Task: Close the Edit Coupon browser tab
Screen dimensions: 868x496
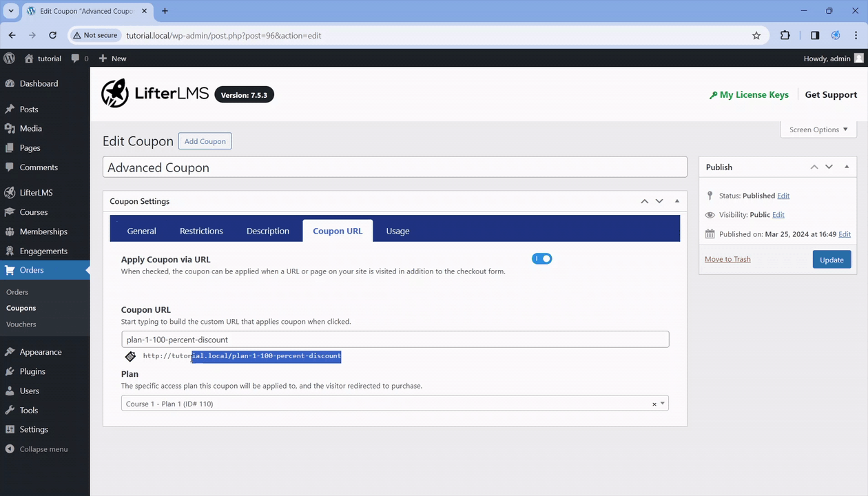Action: coord(146,11)
